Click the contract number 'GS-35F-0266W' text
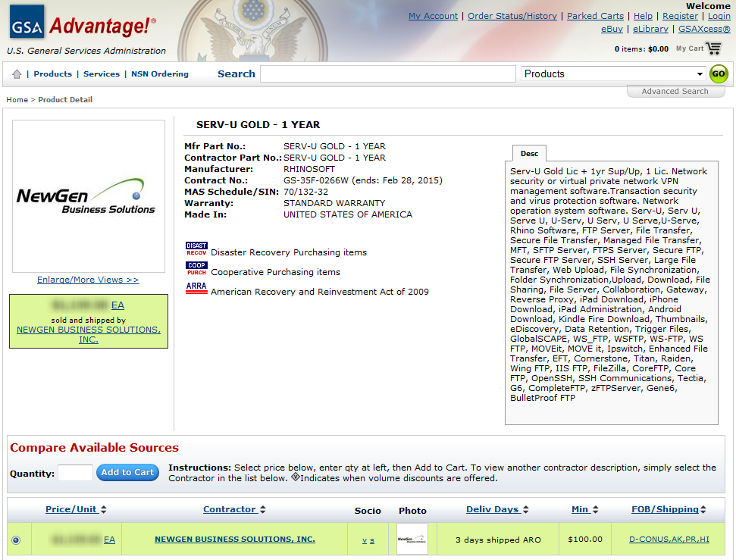The image size is (736, 560). pos(316,180)
